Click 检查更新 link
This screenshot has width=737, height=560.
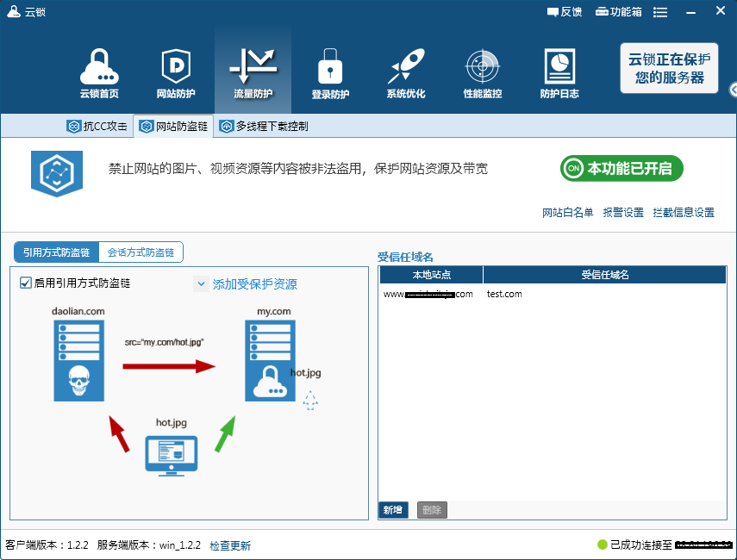pos(230,545)
